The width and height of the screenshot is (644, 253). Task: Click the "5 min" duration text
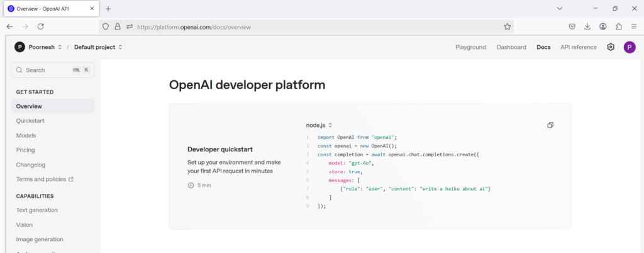click(204, 185)
